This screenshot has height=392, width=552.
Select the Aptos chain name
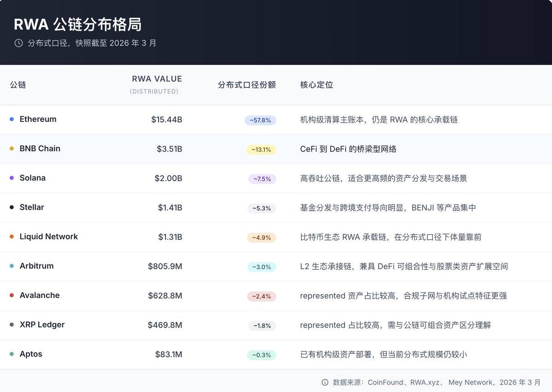[x=31, y=354]
